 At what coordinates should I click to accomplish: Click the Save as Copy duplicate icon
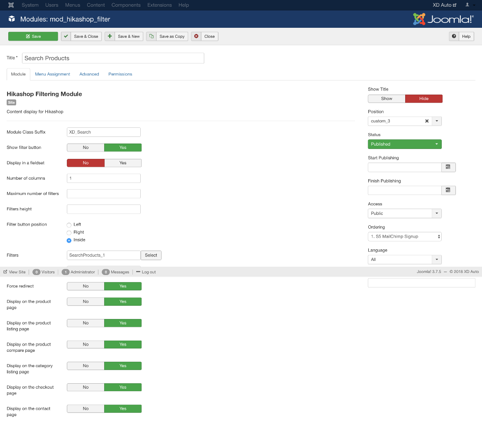(x=152, y=37)
